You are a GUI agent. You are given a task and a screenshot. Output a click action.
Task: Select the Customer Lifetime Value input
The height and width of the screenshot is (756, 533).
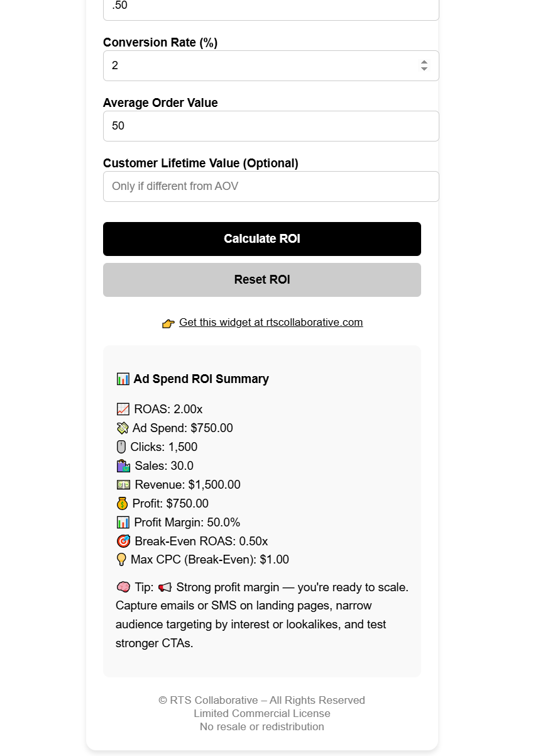pyautogui.click(x=271, y=186)
